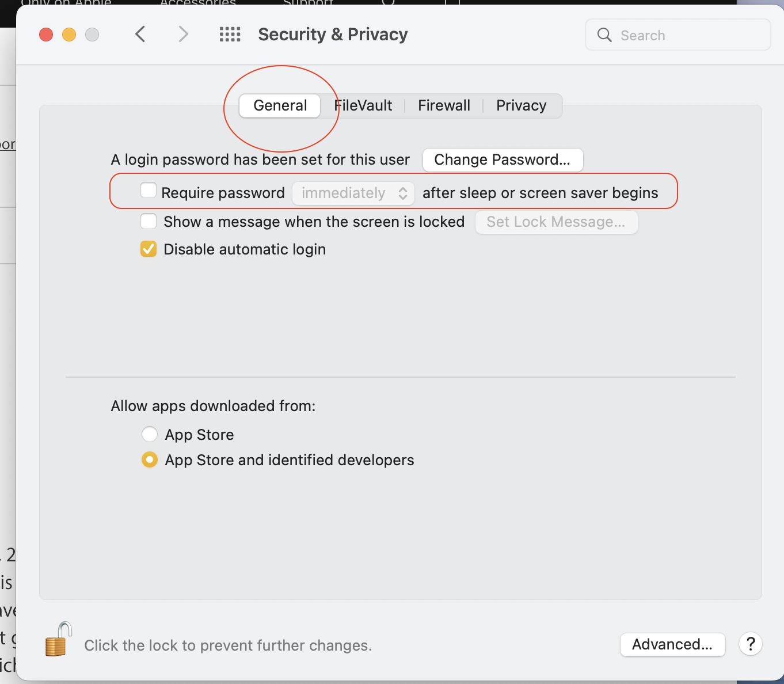Click the forward navigation arrow
Image resolution: width=784 pixels, height=684 pixels.
pos(183,35)
